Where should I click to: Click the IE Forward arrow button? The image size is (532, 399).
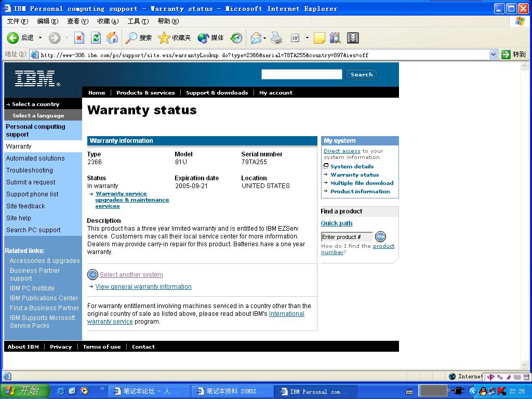click(54, 37)
